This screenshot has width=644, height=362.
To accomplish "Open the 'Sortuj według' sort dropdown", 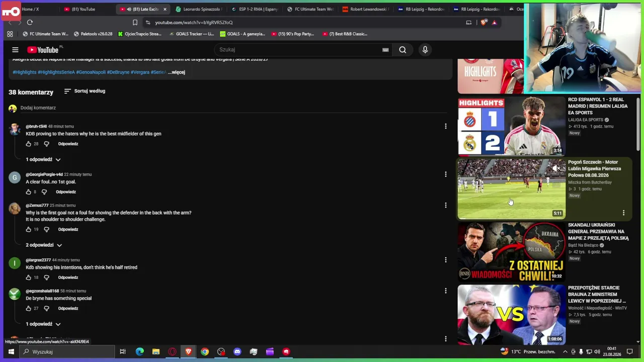I will 85,91.
